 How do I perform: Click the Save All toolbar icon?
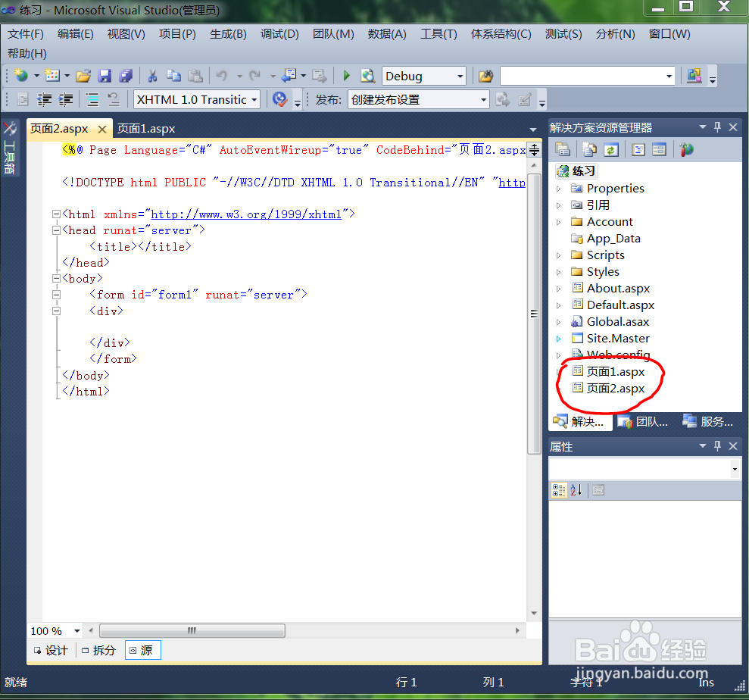[126, 76]
